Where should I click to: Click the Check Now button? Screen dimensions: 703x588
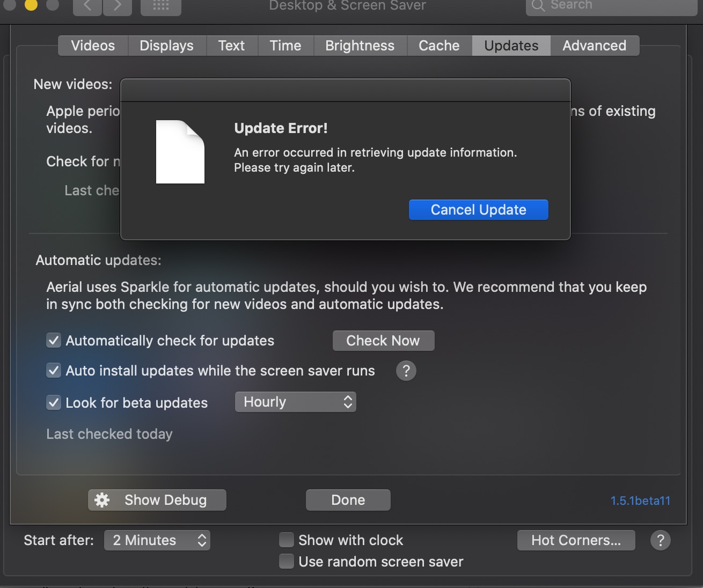coord(383,341)
